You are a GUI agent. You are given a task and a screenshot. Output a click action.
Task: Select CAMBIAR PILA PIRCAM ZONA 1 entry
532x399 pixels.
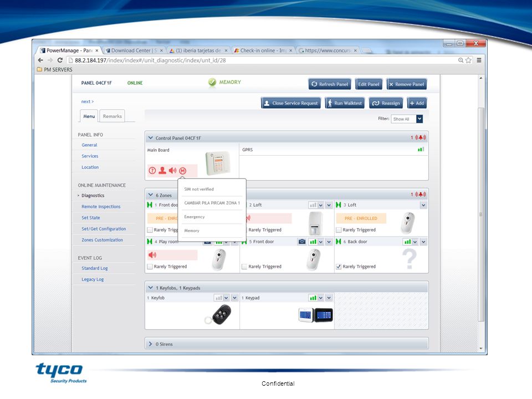tap(212, 203)
